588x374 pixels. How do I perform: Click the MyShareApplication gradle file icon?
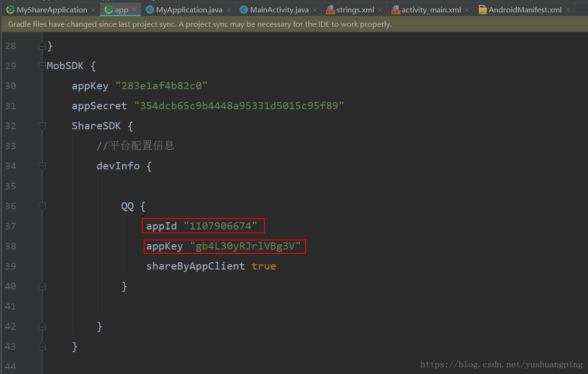pos(10,10)
